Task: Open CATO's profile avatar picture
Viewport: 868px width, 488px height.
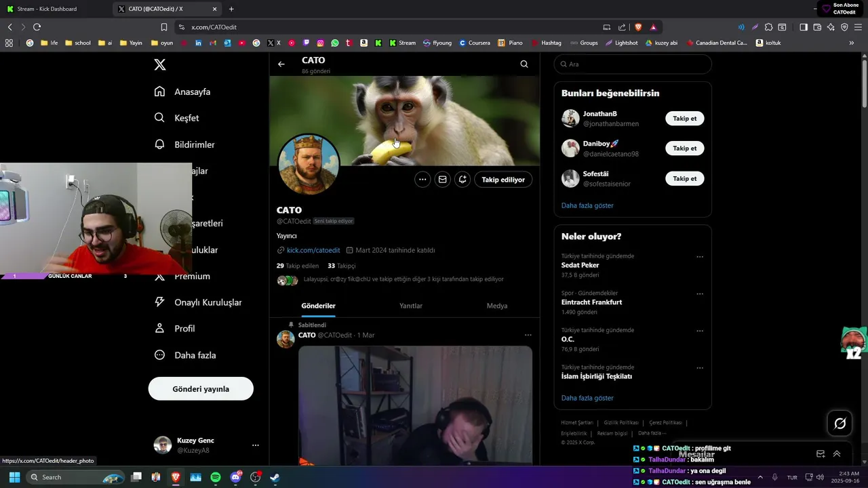Action: pyautogui.click(x=309, y=165)
